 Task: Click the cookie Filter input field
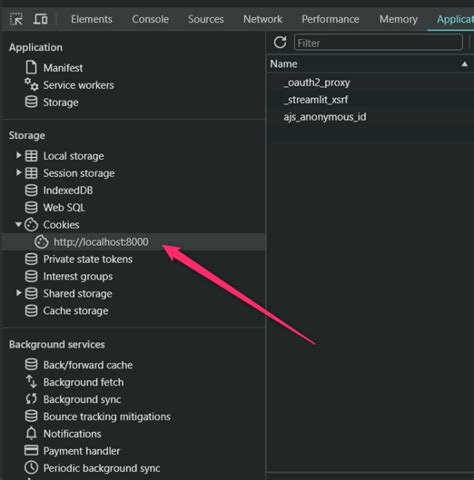378,43
